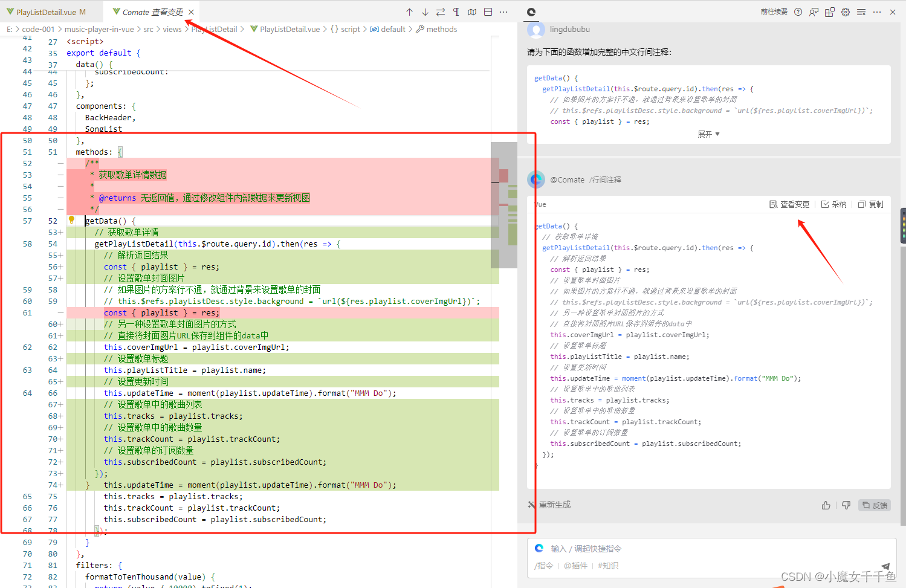This screenshot has height=588, width=906.
Task: Click @Comate avatar icon in reply
Action: tap(536, 179)
